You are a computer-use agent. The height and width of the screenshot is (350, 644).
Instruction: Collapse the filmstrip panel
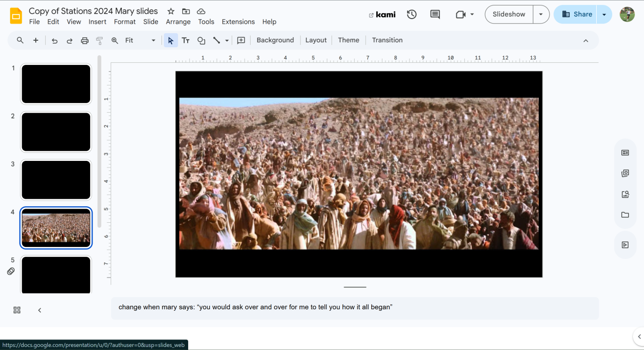pos(40,310)
